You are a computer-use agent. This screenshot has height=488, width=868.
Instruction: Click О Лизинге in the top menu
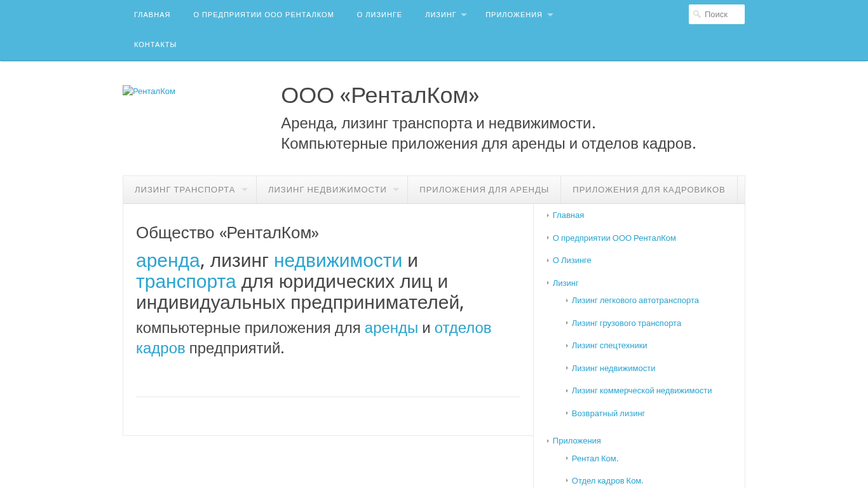379,15
